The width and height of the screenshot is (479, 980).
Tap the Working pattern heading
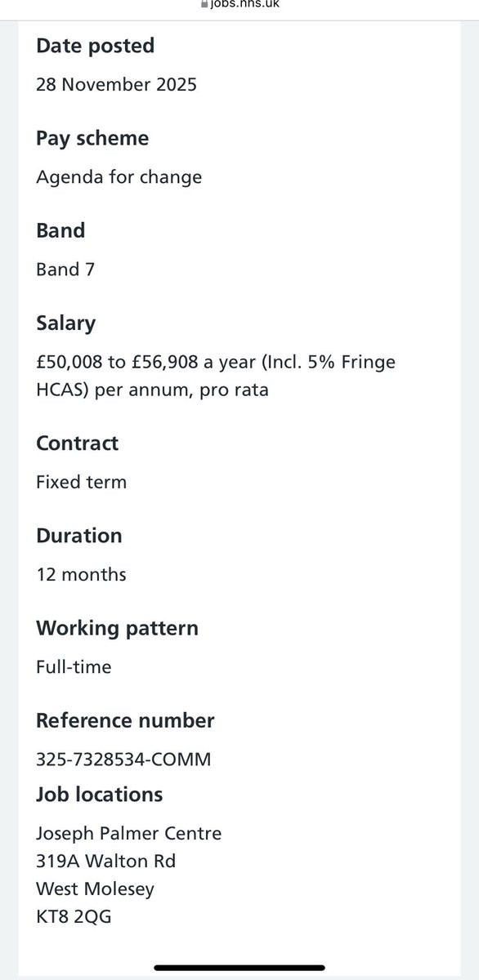click(x=117, y=629)
